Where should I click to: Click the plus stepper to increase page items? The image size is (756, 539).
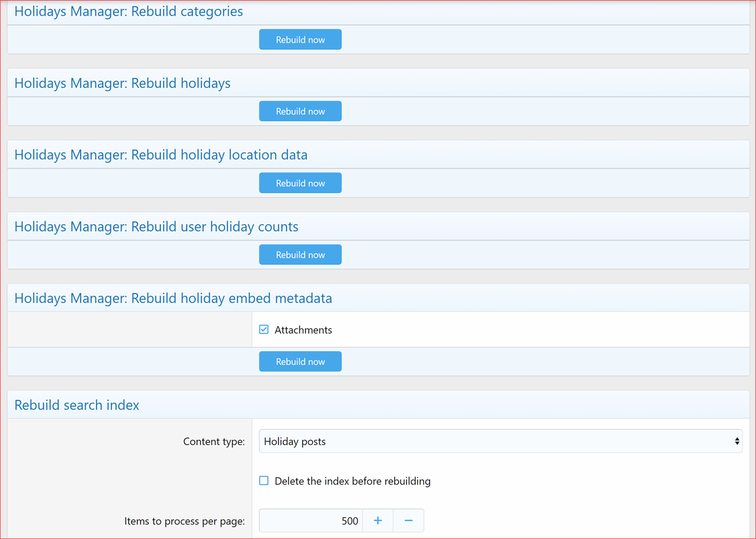(x=377, y=521)
